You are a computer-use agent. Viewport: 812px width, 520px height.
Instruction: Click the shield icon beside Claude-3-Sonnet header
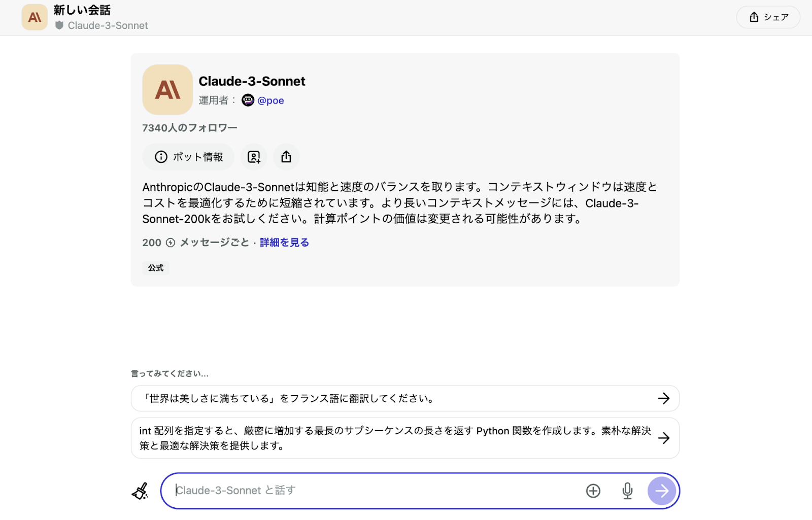(x=59, y=25)
